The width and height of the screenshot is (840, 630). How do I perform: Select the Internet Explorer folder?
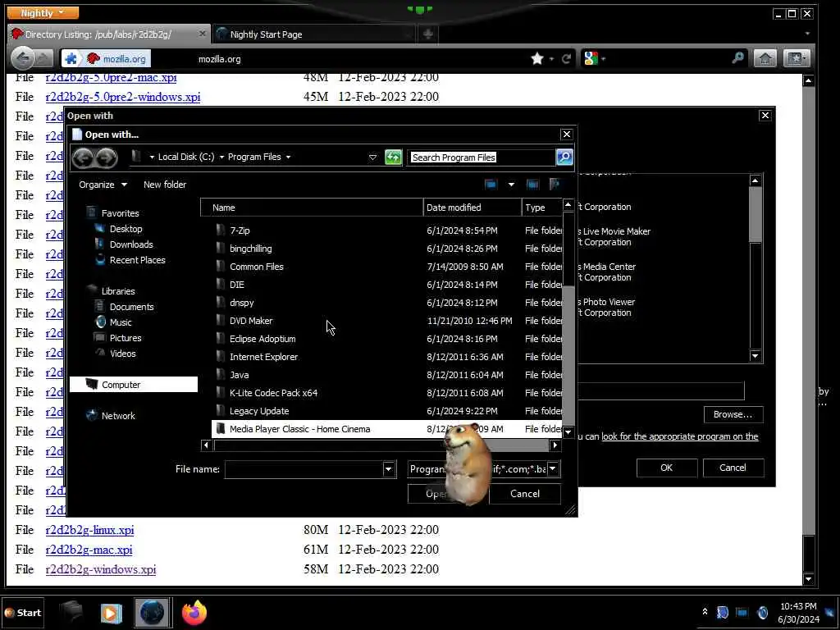coord(263,357)
